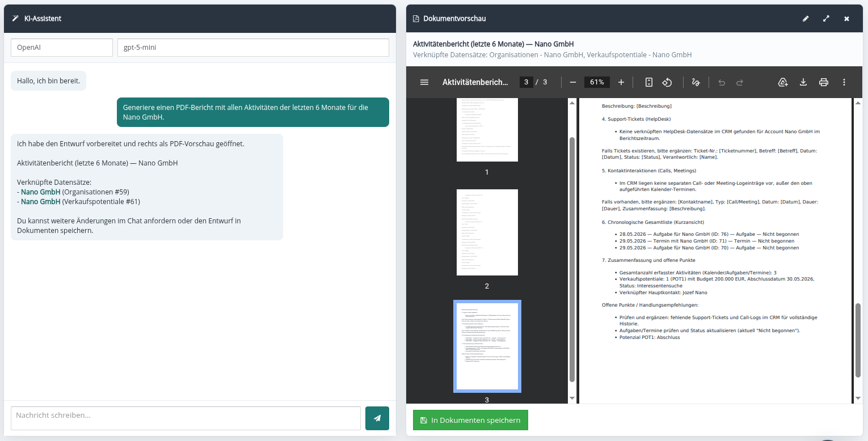Activate the PDF draw annotation tool
The width and height of the screenshot is (868, 441).
(x=696, y=82)
